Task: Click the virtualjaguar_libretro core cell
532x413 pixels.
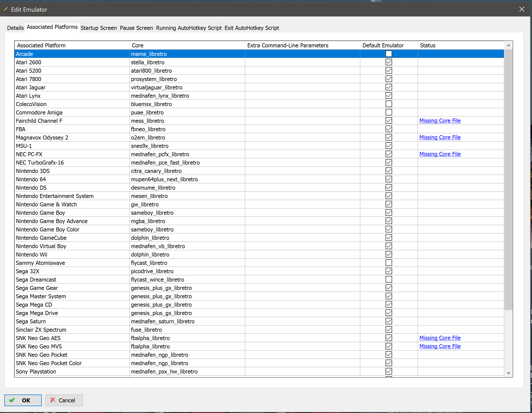Action: tap(187, 87)
